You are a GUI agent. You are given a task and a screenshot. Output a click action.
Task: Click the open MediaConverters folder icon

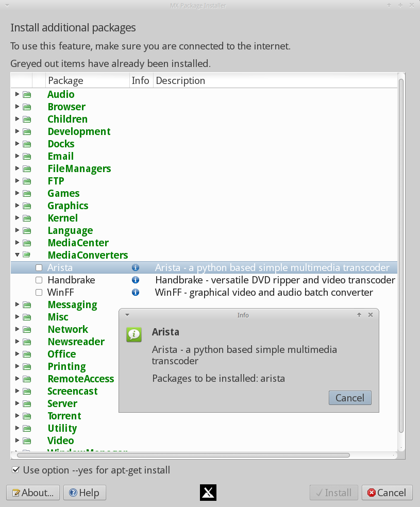click(x=27, y=255)
